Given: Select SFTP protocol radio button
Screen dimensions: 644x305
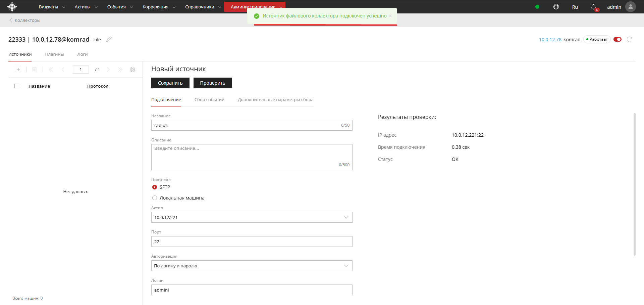Looking at the screenshot, I should 155,187.
